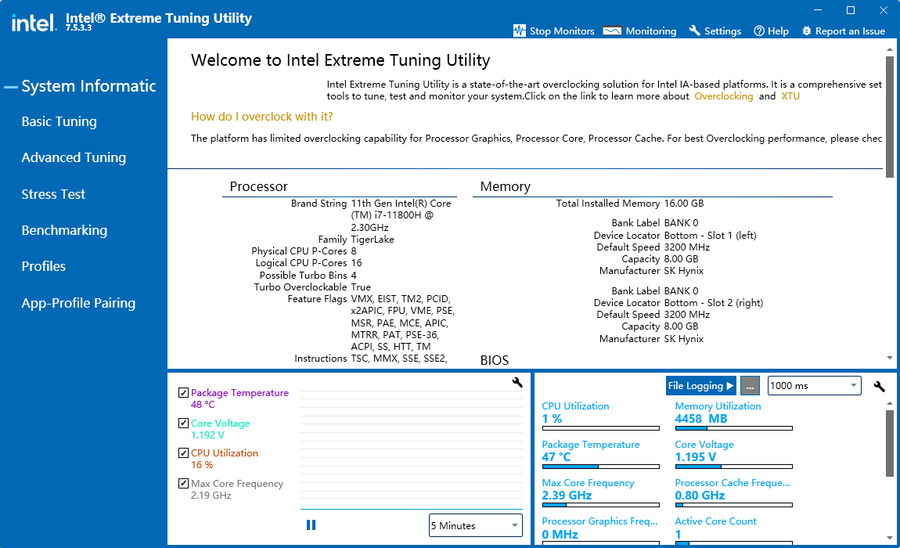Follow the Overclocking hyperlink
The image size is (900, 548).
coord(724,97)
